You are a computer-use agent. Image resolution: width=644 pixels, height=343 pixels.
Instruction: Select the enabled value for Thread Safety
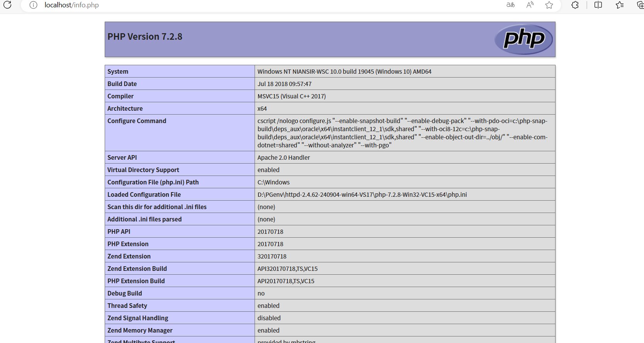[268, 306]
